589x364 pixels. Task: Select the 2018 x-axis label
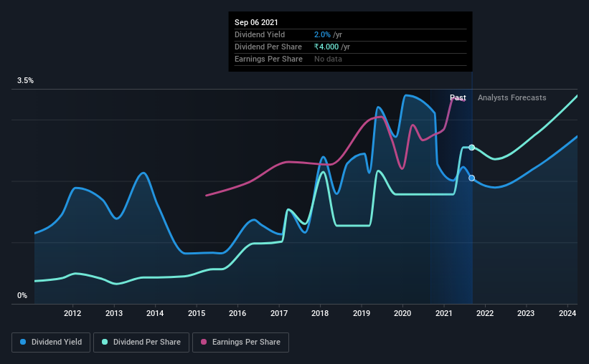click(x=320, y=313)
